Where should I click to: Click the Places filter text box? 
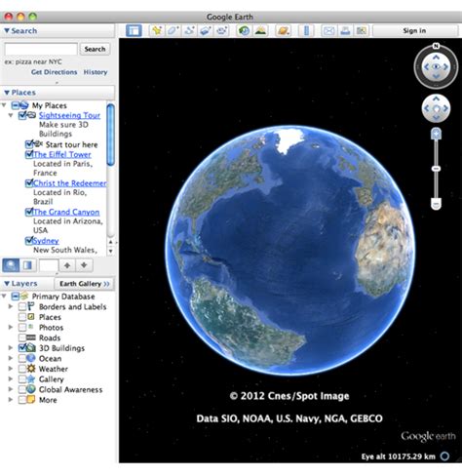[x=49, y=265]
